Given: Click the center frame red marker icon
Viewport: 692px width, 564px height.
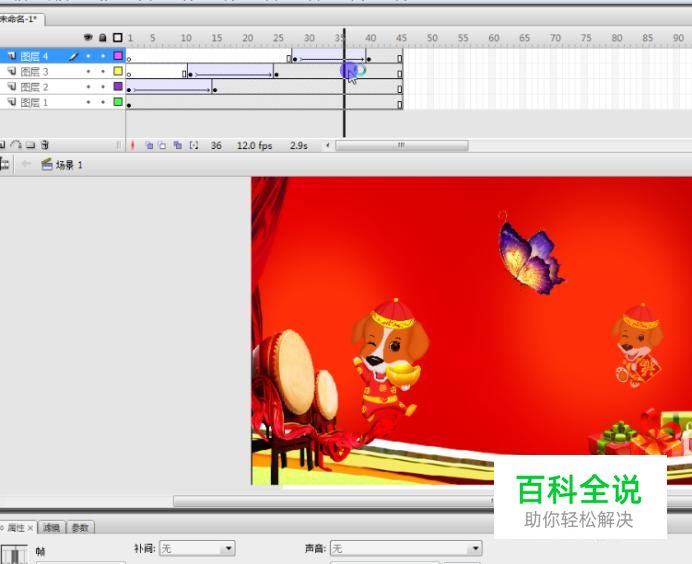Looking at the screenshot, I should (x=132, y=145).
